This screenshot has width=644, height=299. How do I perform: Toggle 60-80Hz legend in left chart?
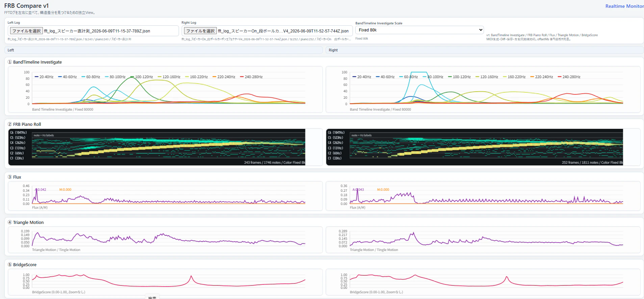tap(91, 77)
